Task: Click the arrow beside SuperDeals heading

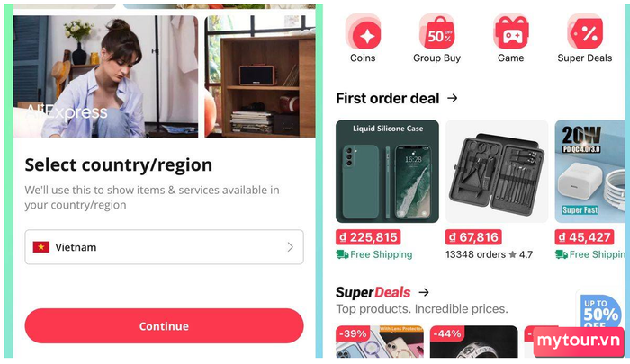Action: pyautogui.click(x=424, y=292)
